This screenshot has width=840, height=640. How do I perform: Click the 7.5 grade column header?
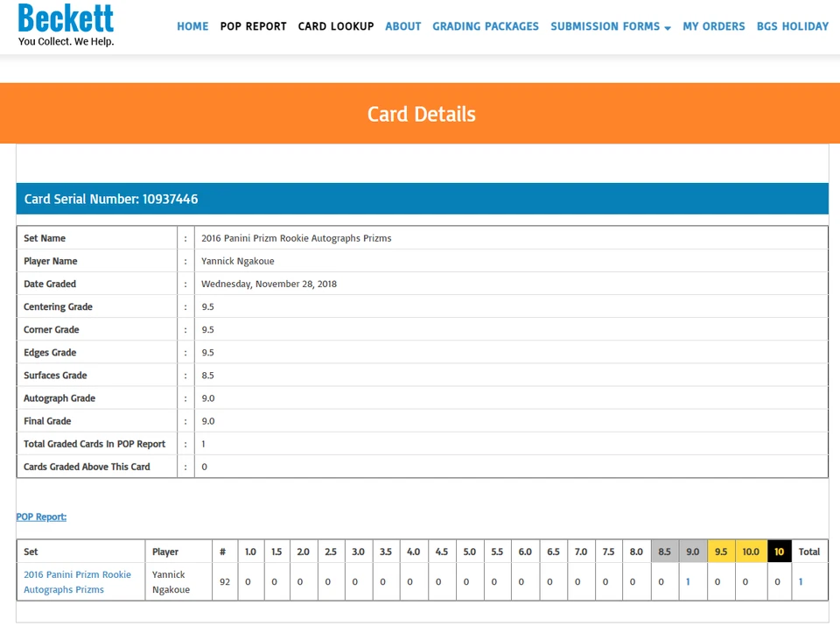[608, 552]
